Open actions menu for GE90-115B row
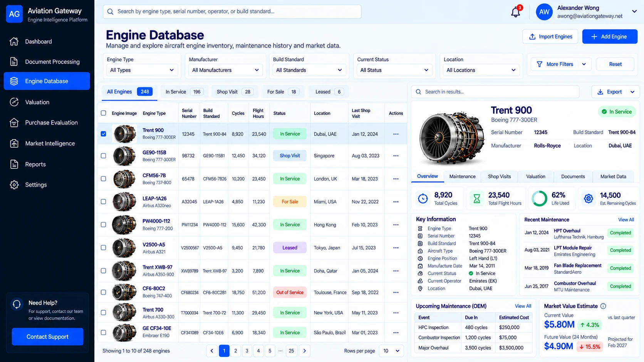 (x=396, y=156)
